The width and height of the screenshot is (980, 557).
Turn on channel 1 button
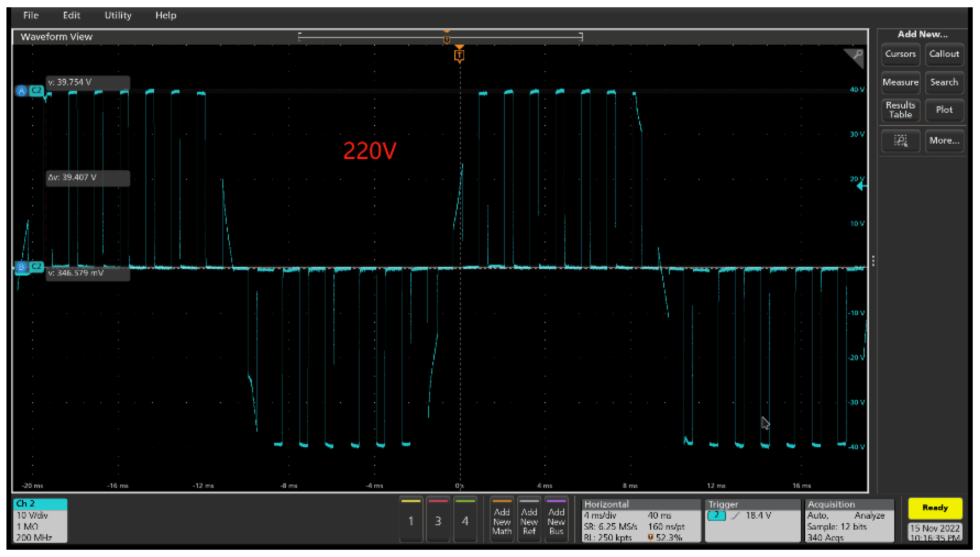pyautogui.click(x=411, y=520)
